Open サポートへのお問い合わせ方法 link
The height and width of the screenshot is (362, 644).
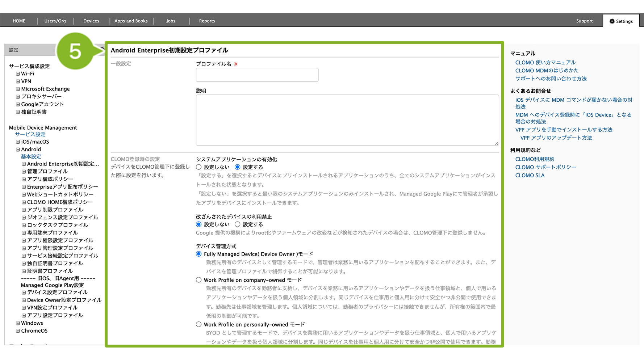551,79
